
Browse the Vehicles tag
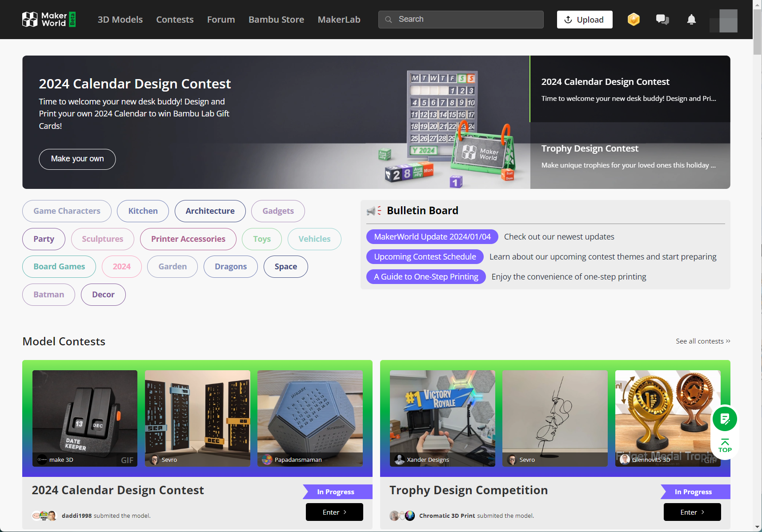314,239
